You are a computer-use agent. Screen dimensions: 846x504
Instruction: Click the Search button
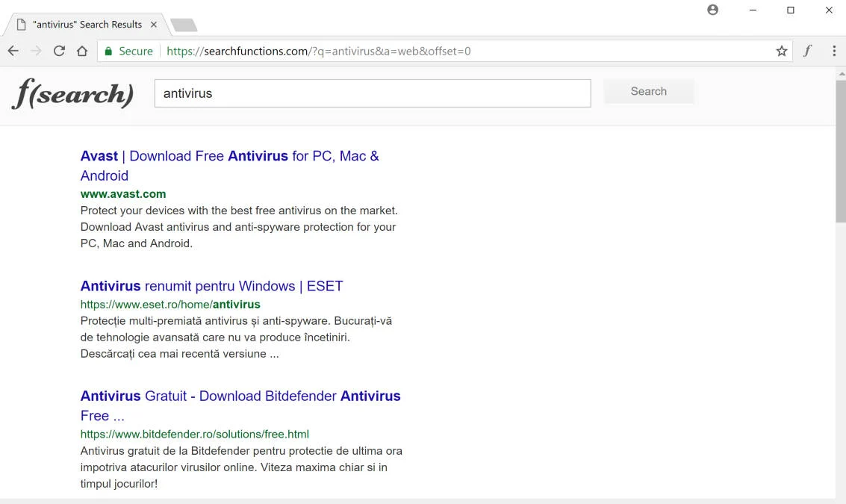(649, 91)
